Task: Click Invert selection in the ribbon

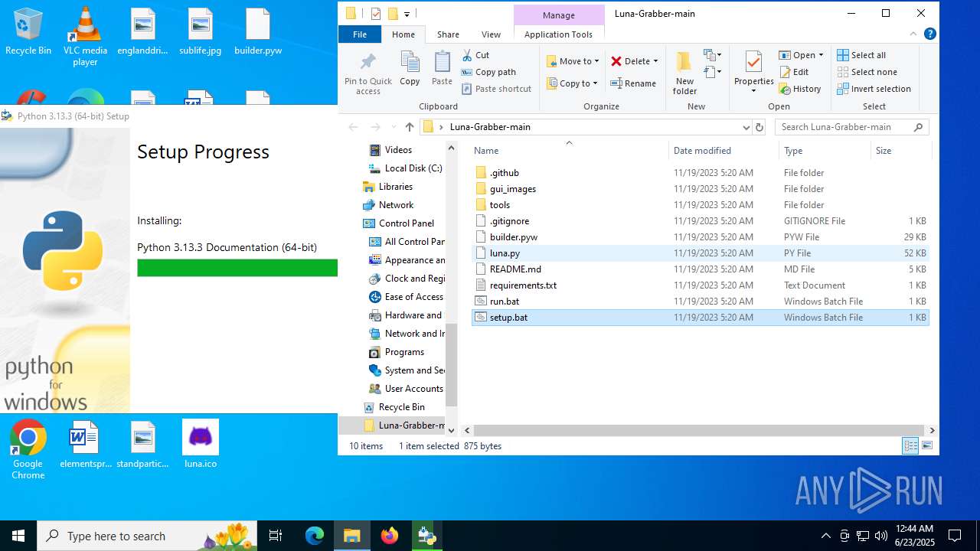Action: click(x=874, y=89)
